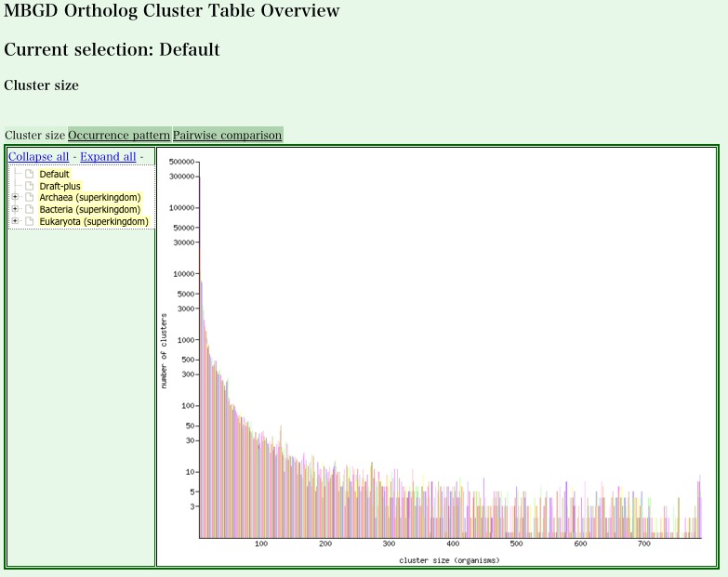Expand the Archaea (superkingdom) node

click(15, 198)
